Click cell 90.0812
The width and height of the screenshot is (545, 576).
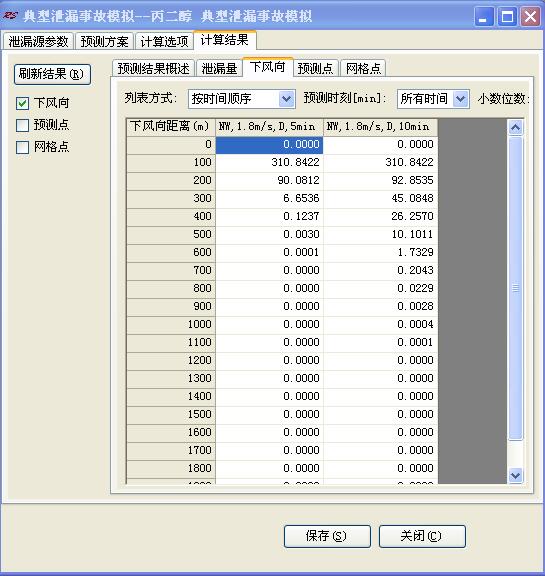pyautogui.click(x=269, y=181)
